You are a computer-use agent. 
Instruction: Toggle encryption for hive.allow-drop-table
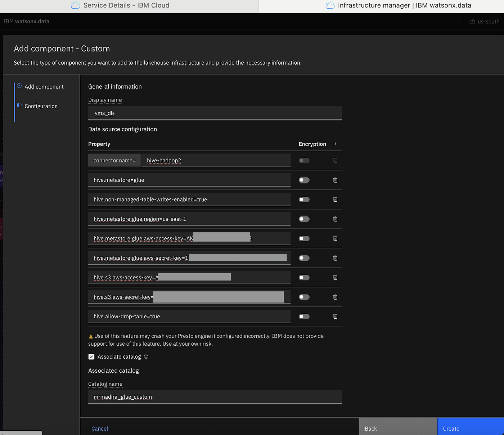[304, 317]
